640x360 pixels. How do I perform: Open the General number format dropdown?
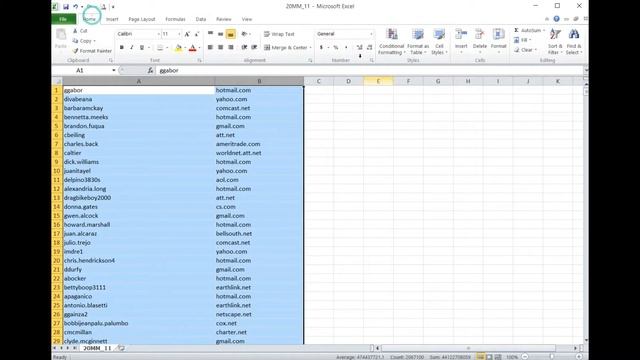coord(371,34)
